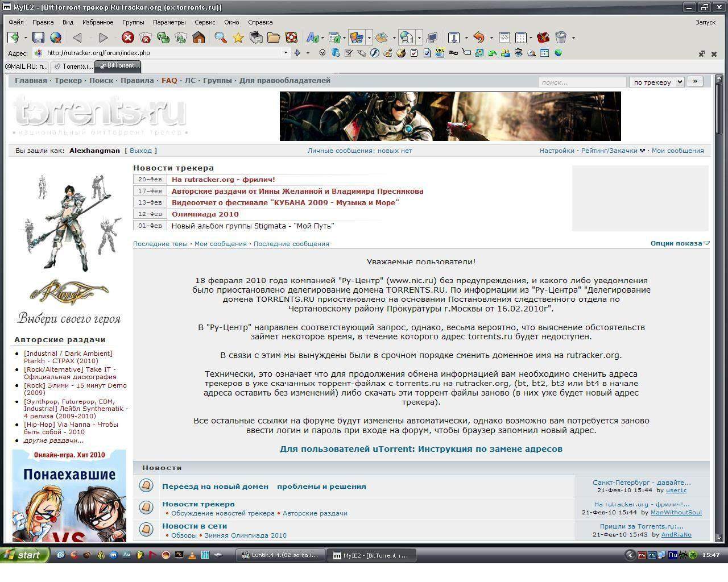
Task: Click the grid icon in the main toolbar
Action: click(x=520, y=38)
